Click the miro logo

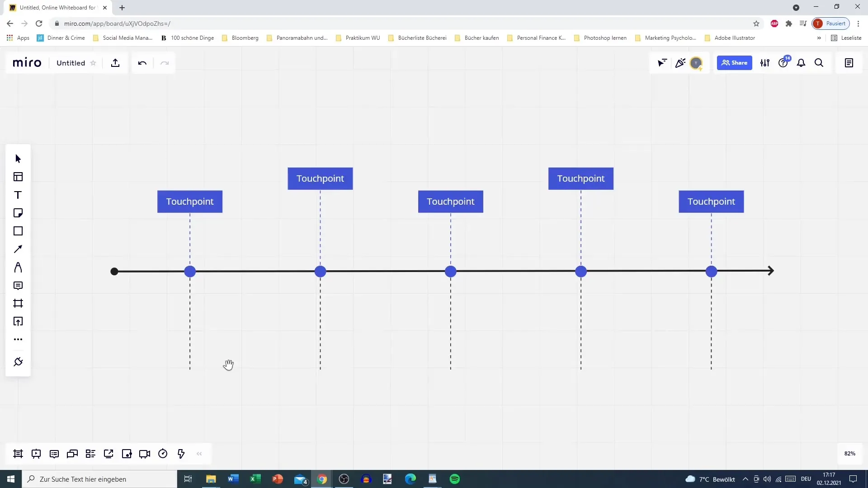(x=27, y=63)
